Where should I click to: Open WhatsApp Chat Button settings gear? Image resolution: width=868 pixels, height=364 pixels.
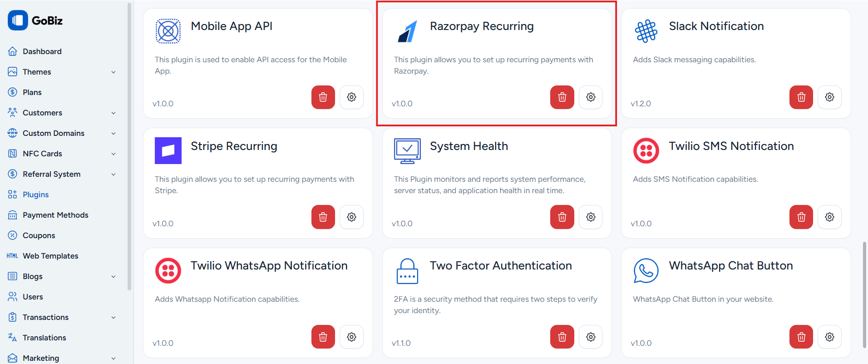point(829,337)
